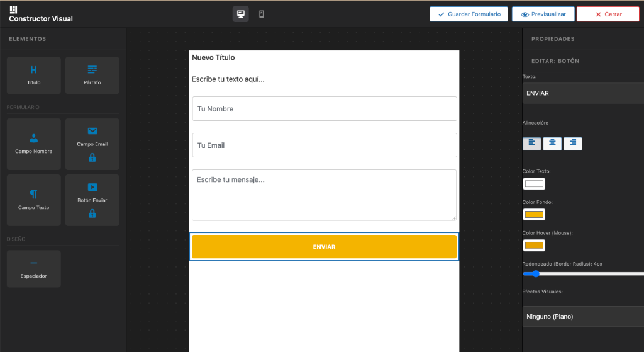Add a Párrafo paragraph element
The image size is (644, 352).
pyautogui.click(x=92, y=75)
